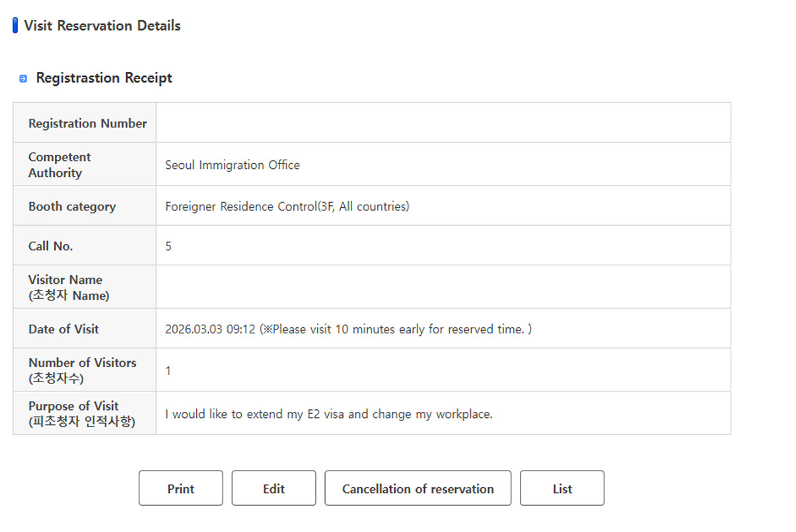The width and height of the screenshot is (796, 532).
Task: Click the empty Registration Number value cell
Action: pyautogui.click(x=443, y=123)
